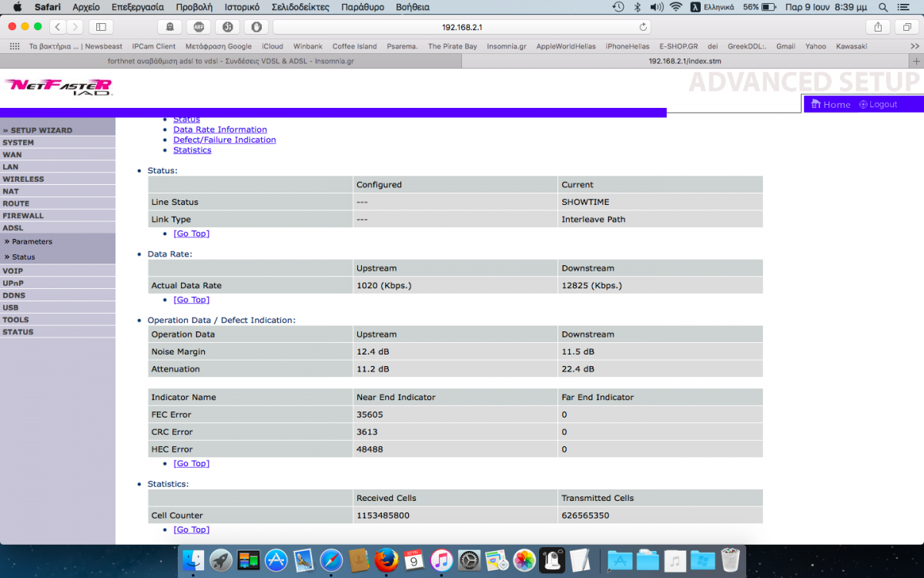Open iTunes from the Dock
The image size is (924, 578).
(441, 560)
